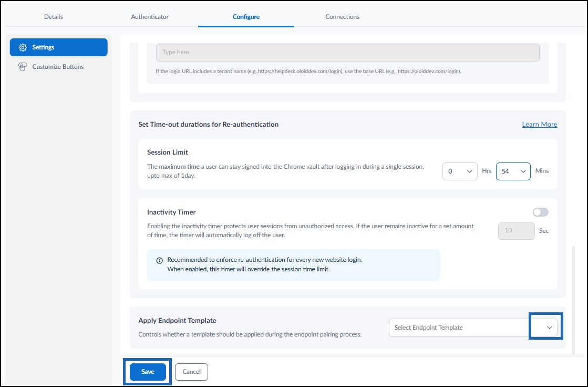Click the Customize Buttons hand icon

point(23,67)
